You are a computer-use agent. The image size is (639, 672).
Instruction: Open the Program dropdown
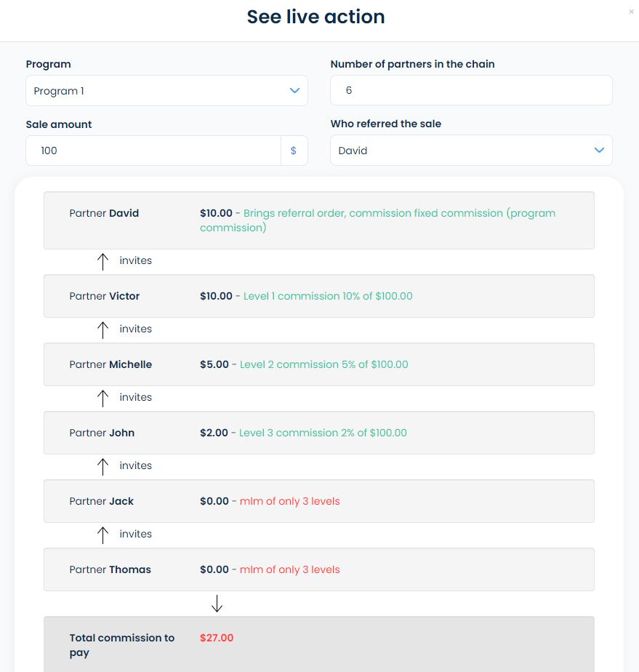coord(166,91)
